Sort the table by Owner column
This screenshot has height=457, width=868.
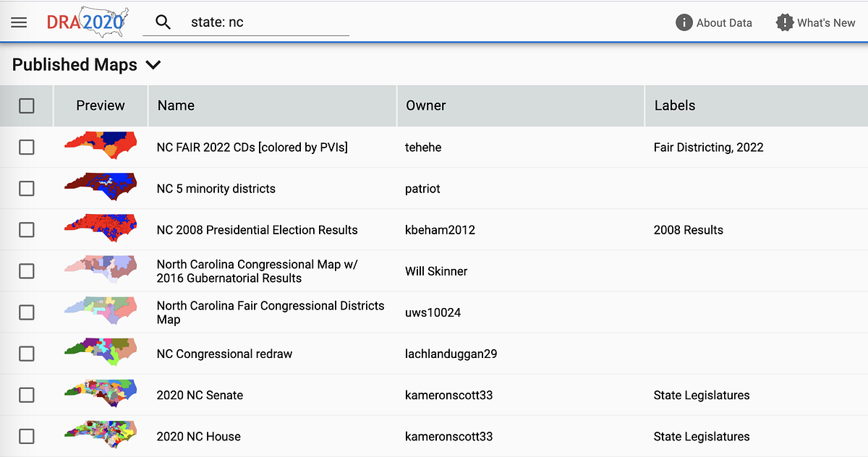[425, 106]
